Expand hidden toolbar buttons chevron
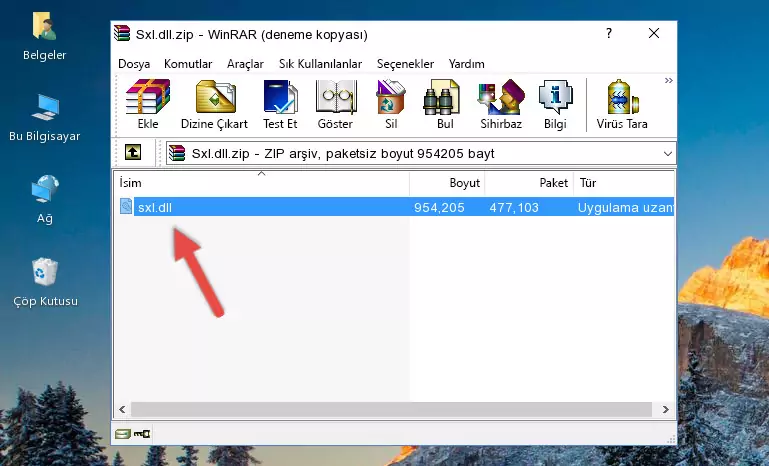Image resolution: width=769 pixels, height=466 pixels. click(668, 81)
